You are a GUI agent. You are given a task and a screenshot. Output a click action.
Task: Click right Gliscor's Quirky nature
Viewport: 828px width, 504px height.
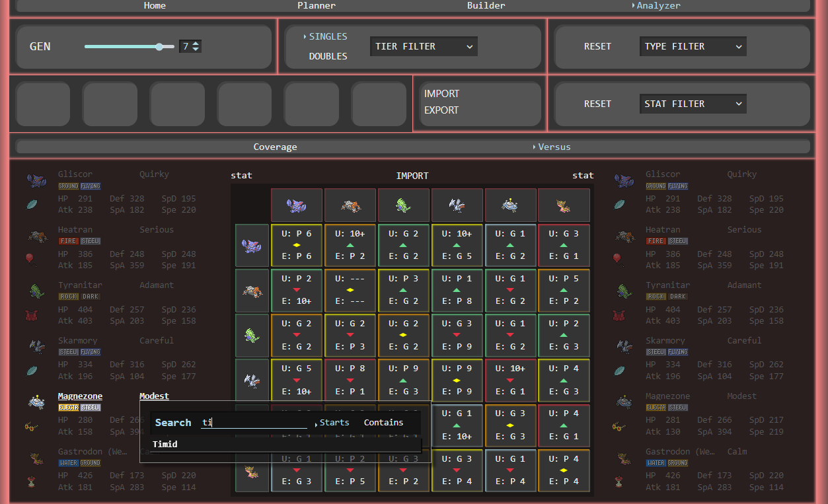tap(742, 174)
